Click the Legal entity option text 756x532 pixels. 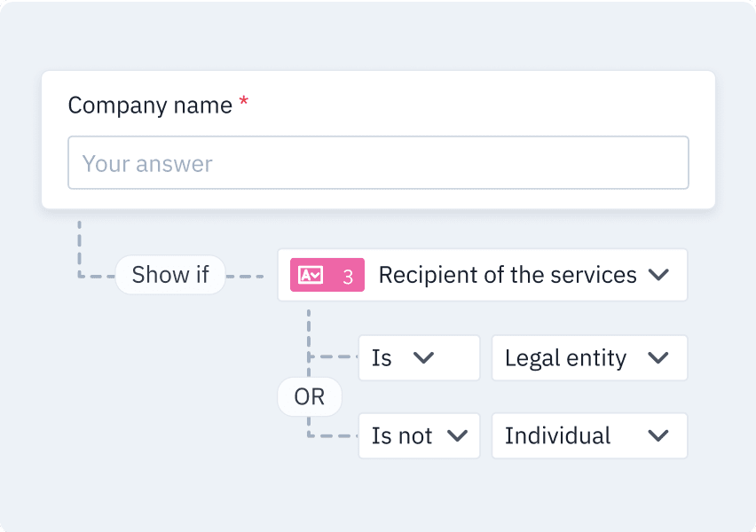tap(565, 358)
